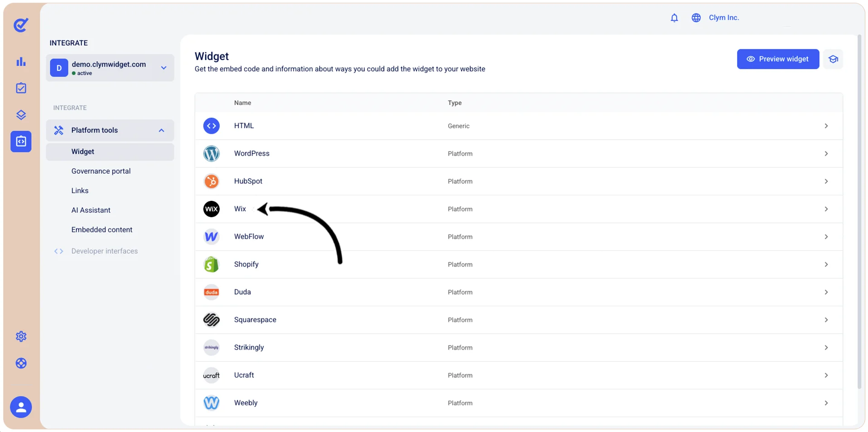Open the help lifebuoy icon
This screenshot has width=868, height=432.
tap(21, 363)
